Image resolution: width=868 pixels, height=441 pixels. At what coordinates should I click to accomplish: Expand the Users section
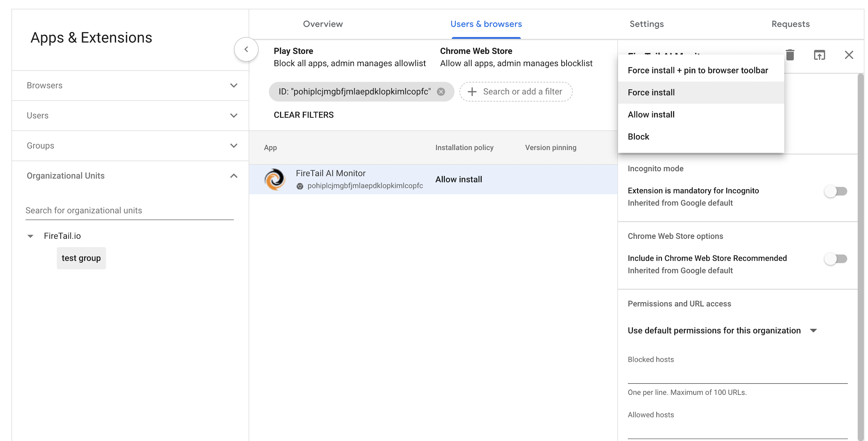coord(234,115)
